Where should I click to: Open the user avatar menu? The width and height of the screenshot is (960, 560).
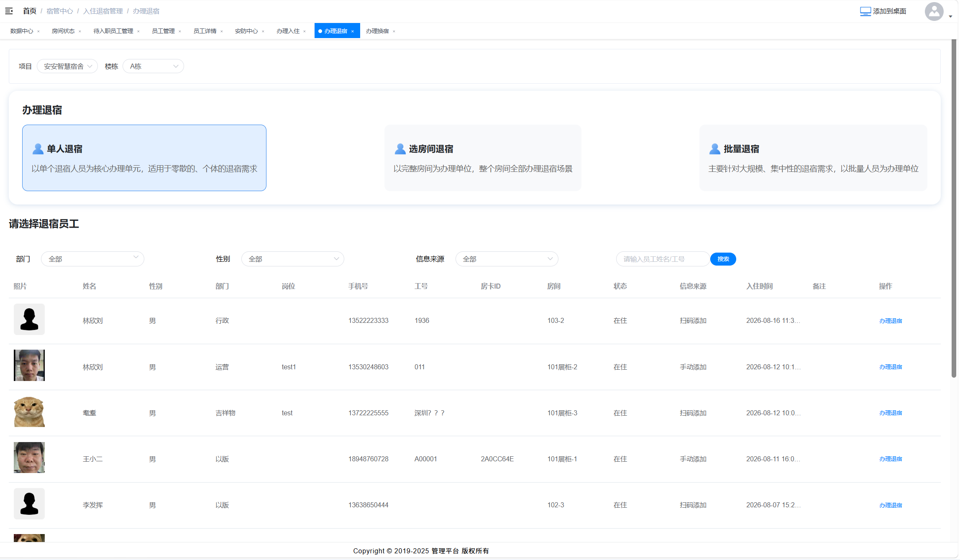(x=934, y=11)
